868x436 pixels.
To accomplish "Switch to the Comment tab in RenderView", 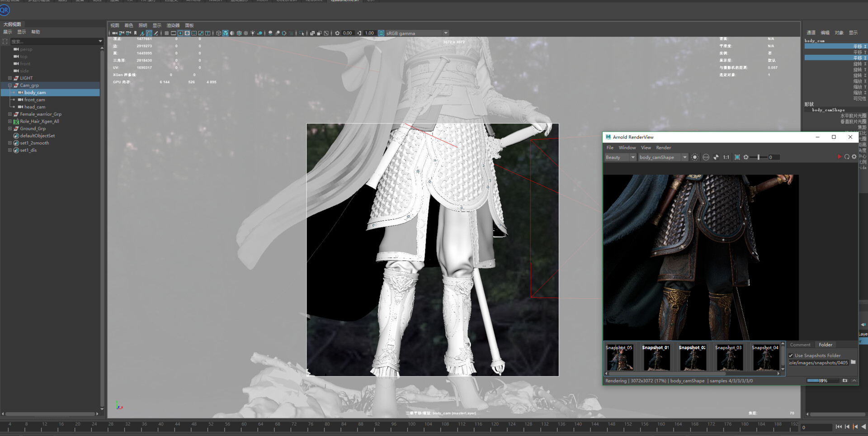I will (x=800, y=345).
